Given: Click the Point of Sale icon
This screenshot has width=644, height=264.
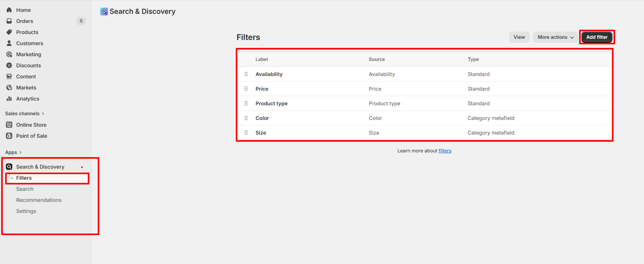Looking at the screenshot, I should pos(9,136).
